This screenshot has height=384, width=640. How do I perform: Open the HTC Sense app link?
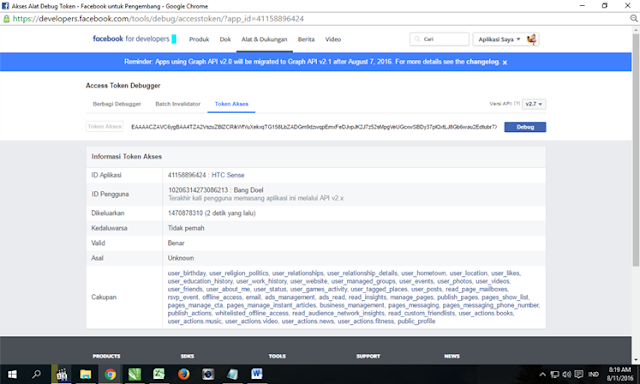(x=228, y=175)
